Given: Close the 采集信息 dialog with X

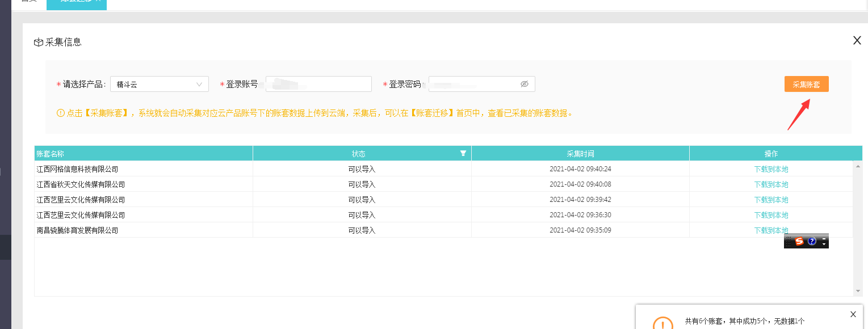Looking at the screenshot, I should click(857, 40).
